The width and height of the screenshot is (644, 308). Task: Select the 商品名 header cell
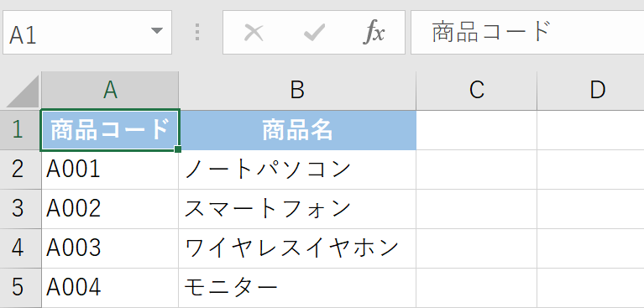pyautogui.click(x=297, y=130)
